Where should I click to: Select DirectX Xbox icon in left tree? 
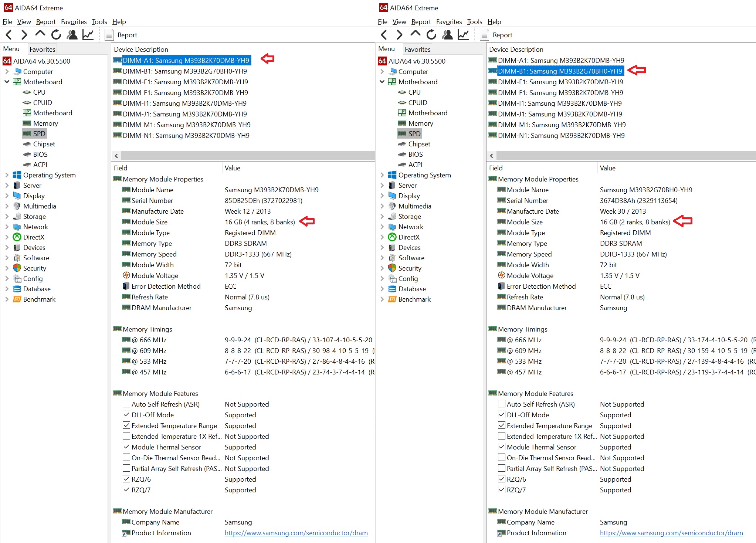tap(17, 237)
